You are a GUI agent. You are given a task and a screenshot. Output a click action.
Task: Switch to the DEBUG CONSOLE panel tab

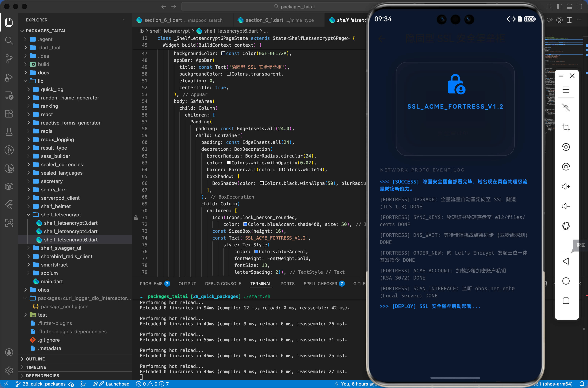pyautogui.click(x=223, y=284)
